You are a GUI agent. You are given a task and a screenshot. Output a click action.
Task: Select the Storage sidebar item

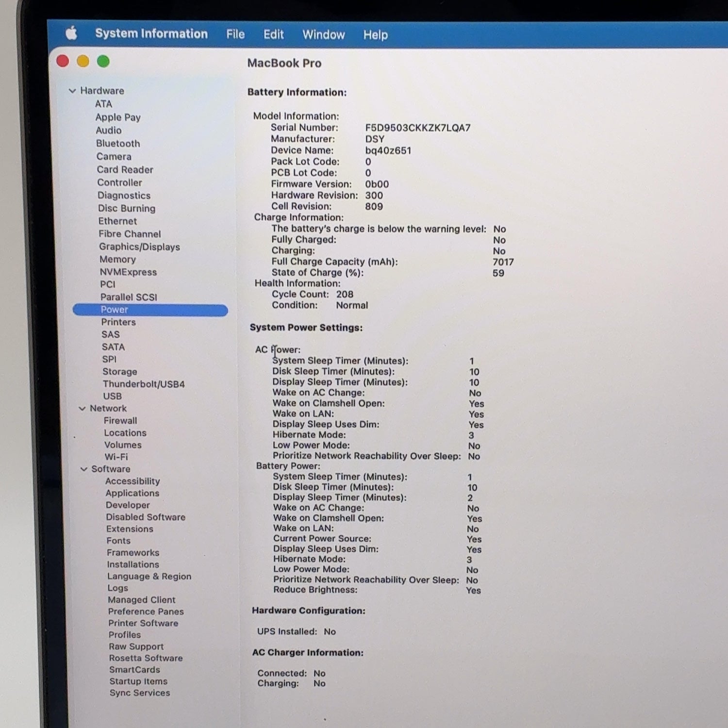click(x=119, y=372)
